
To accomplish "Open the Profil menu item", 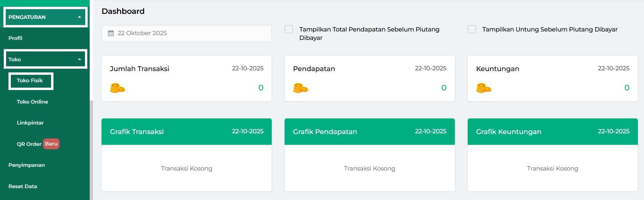I will pyautogui.click(x=15, y=38).
